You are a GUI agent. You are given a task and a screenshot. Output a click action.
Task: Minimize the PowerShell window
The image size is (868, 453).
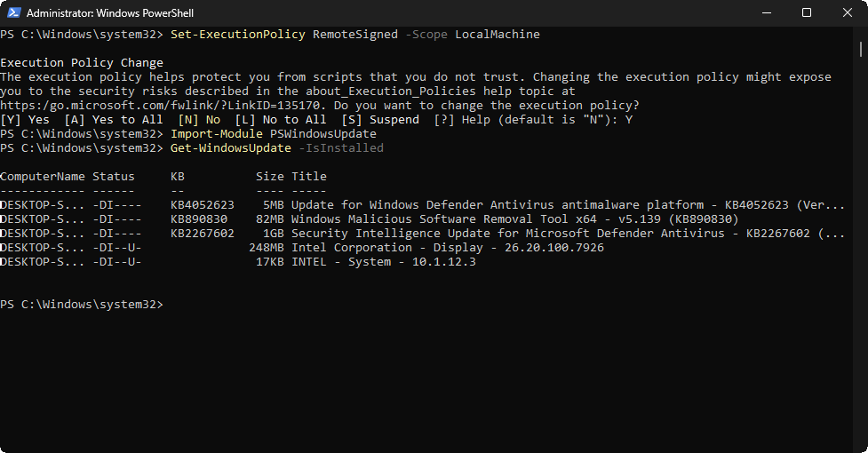click(x=767, y=13)
